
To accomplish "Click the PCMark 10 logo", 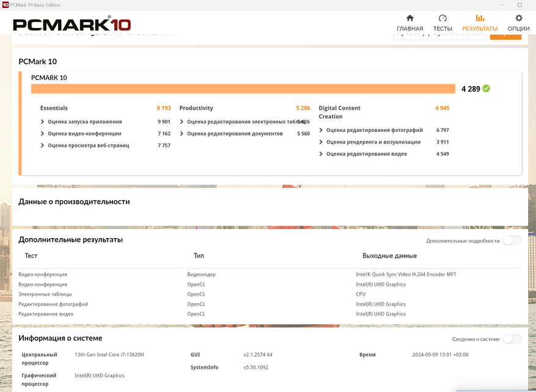I will pyautogui.click(x=72, y=24).
